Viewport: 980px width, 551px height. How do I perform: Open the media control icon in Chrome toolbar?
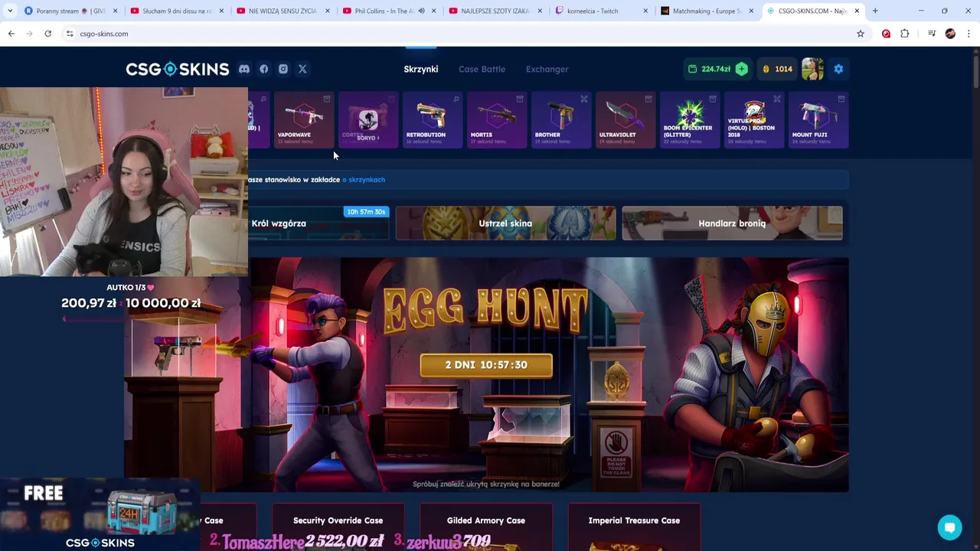(x=932, y=34)
